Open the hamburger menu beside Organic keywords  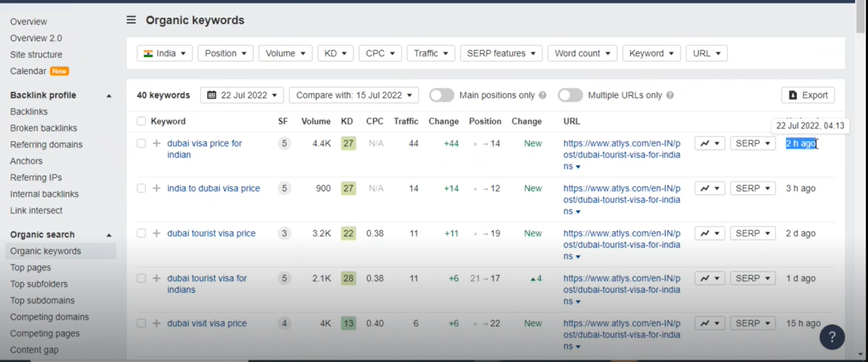(x=131, y=20)
